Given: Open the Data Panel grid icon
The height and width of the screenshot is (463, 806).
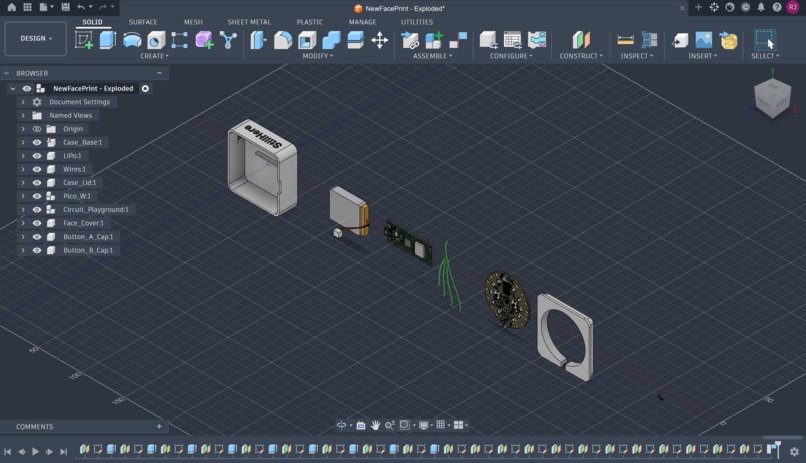Looking at the screenshot, I should click(x=27, y=7).
